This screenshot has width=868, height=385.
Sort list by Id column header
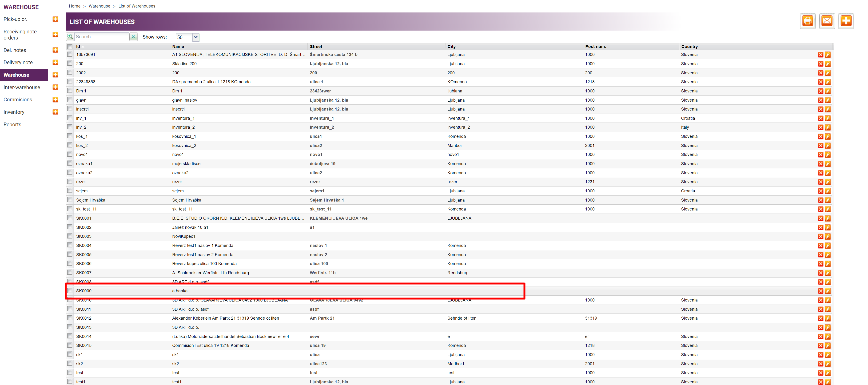pos(78,47)
